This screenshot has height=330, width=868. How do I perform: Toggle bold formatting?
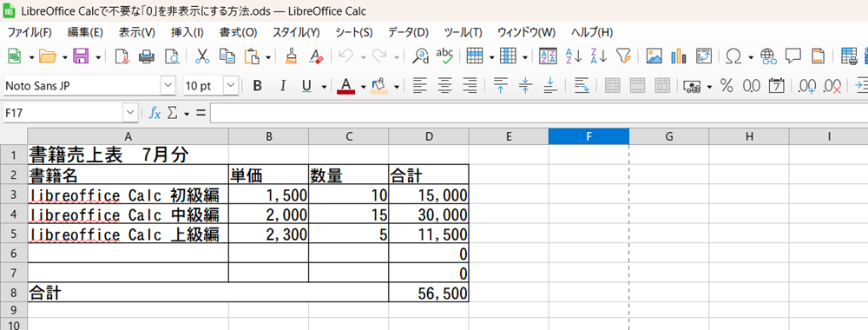click(257, 86)
